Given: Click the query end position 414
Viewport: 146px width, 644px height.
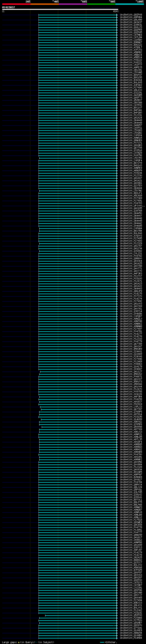Looking at the screenshot, I should click(x=115, y=11).
